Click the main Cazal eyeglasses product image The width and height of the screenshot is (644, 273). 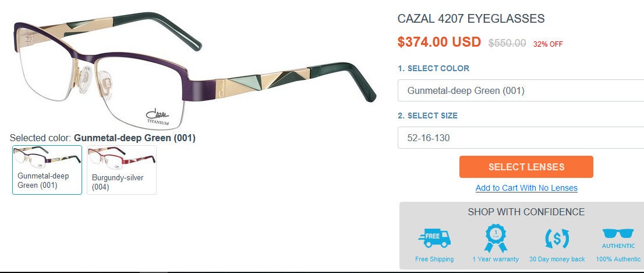pos(194,70)
